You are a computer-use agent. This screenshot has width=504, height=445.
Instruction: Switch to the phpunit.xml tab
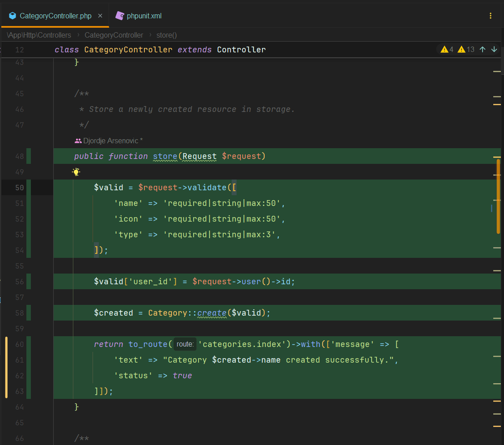(x=143, y=15)
